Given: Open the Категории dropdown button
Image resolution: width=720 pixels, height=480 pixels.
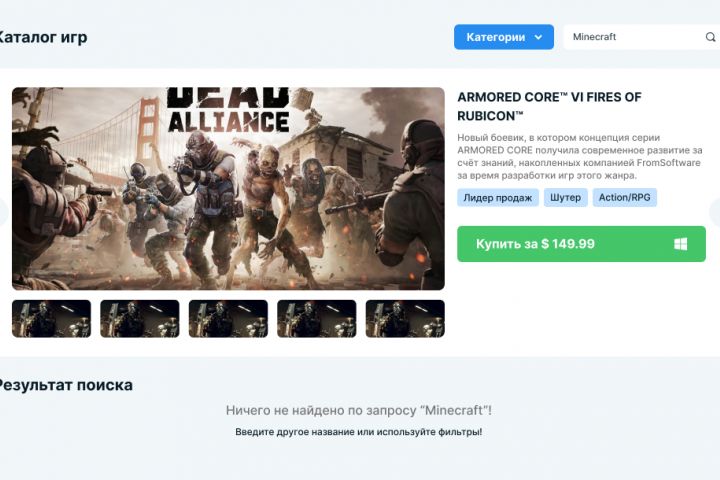Looking at the screenshot, I should [504, 37].
